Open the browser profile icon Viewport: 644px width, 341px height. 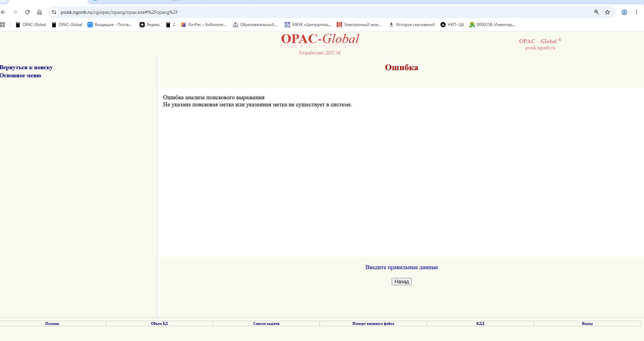click(624, 12)
